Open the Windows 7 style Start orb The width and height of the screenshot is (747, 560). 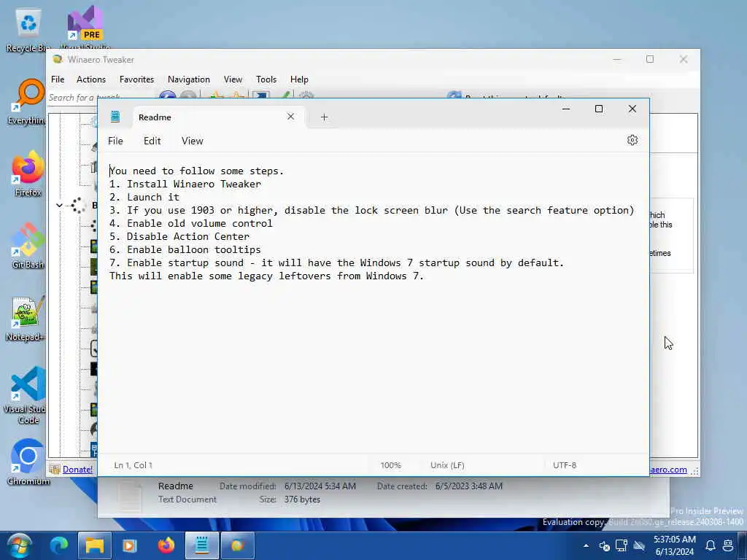point(20,545)
